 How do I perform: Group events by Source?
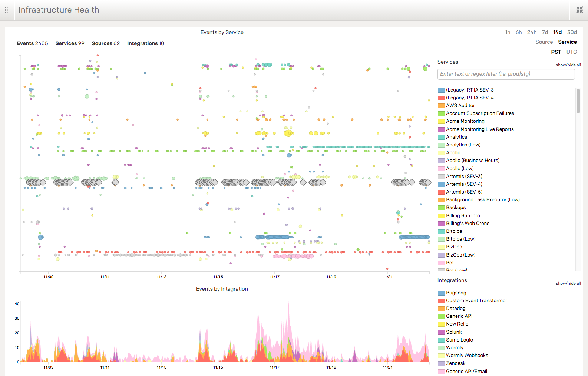point(544,42)
